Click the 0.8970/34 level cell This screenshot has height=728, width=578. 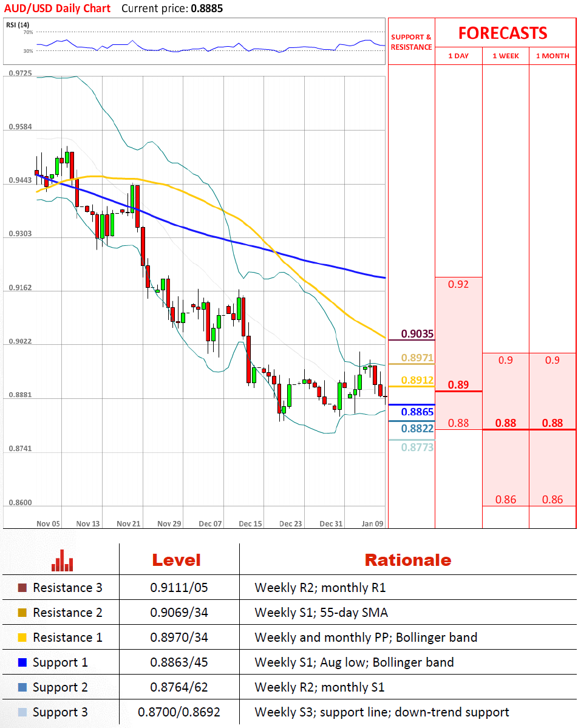click(178, 638)
